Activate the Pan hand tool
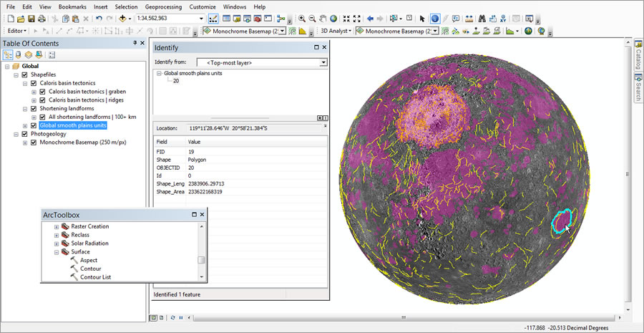 pos(323,18)
